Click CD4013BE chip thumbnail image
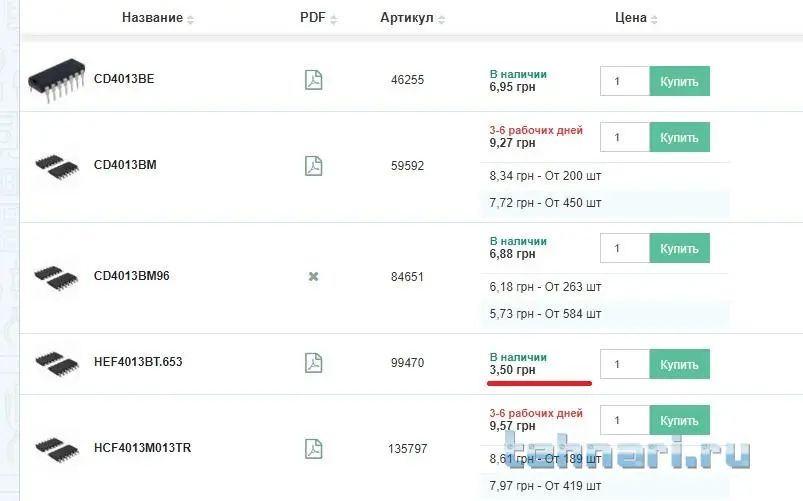 point(58,78)
